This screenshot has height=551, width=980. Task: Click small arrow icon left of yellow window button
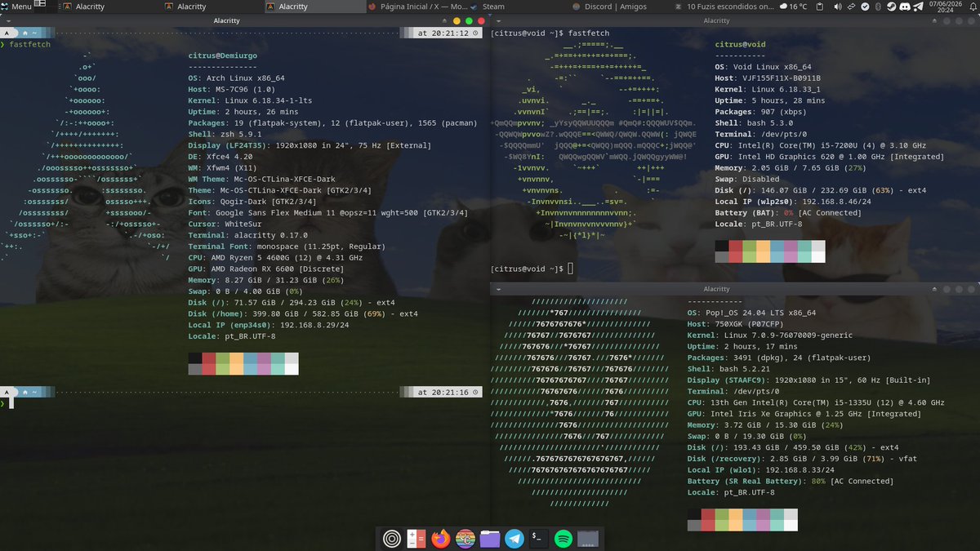click(x=445, y=20)
